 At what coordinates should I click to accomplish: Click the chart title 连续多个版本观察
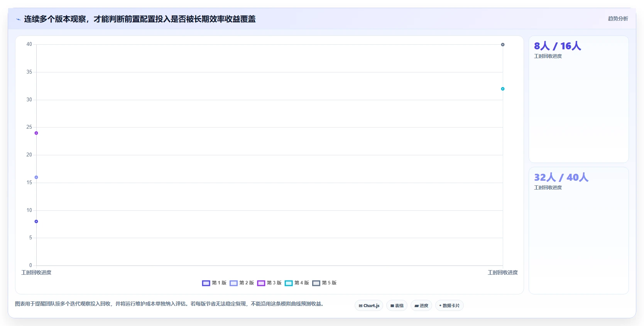point(140,19)
